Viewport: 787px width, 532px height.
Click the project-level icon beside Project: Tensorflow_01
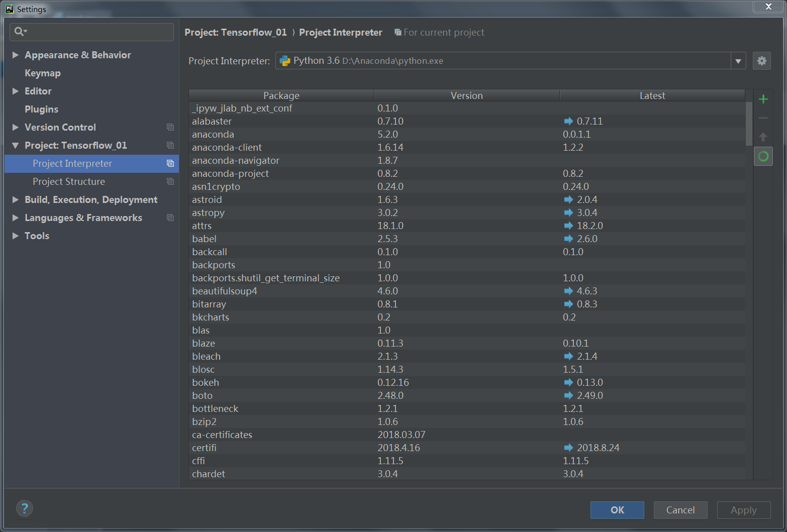tap(170, 145)
